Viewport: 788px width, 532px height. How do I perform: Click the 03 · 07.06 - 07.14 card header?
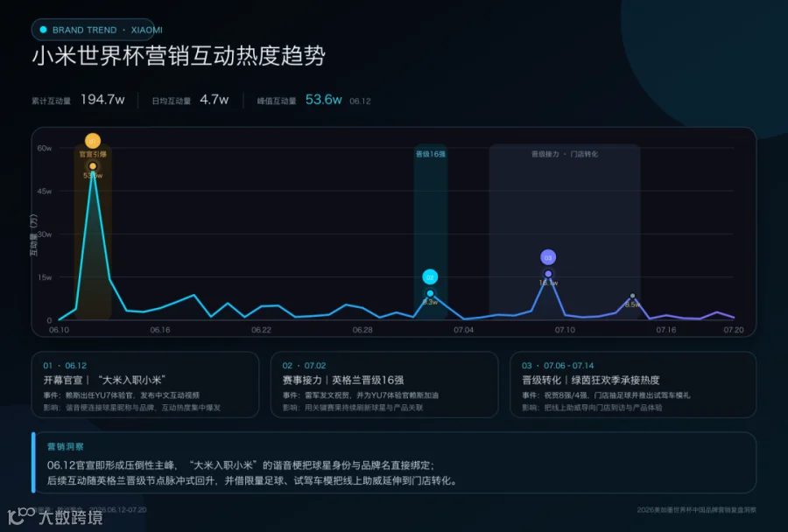coord(558,365)
